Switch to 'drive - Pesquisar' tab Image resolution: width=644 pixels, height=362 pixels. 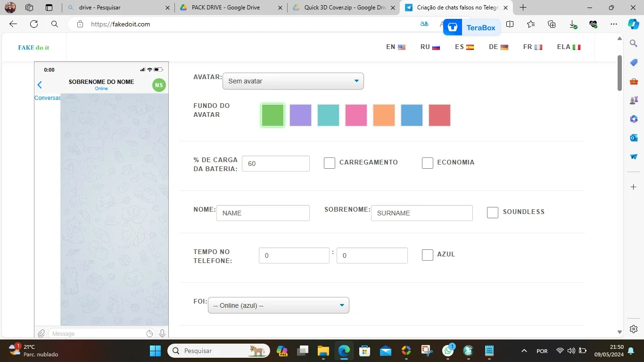118,8
